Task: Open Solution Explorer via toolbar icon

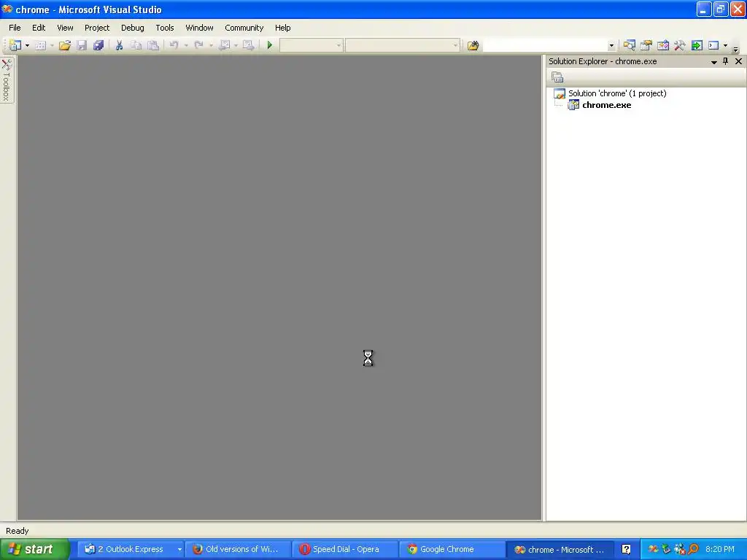Action: 630,45
